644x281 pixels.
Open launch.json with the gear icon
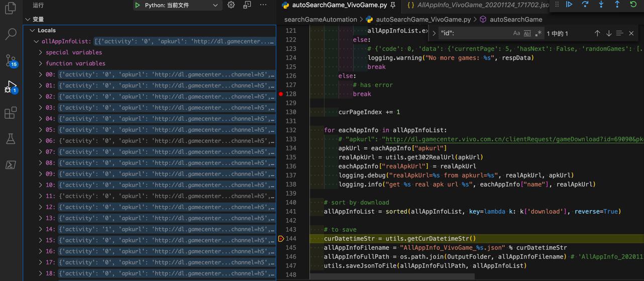click(231, 5)
